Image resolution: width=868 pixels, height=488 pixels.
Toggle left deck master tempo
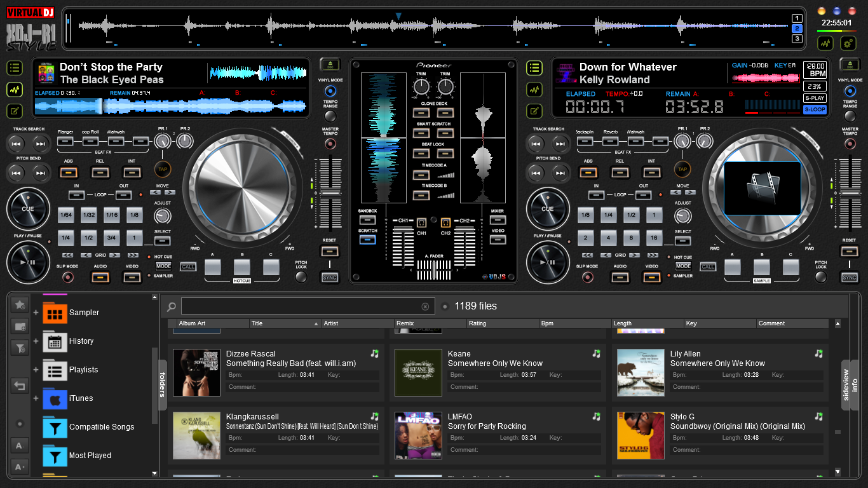pos(330,144)
